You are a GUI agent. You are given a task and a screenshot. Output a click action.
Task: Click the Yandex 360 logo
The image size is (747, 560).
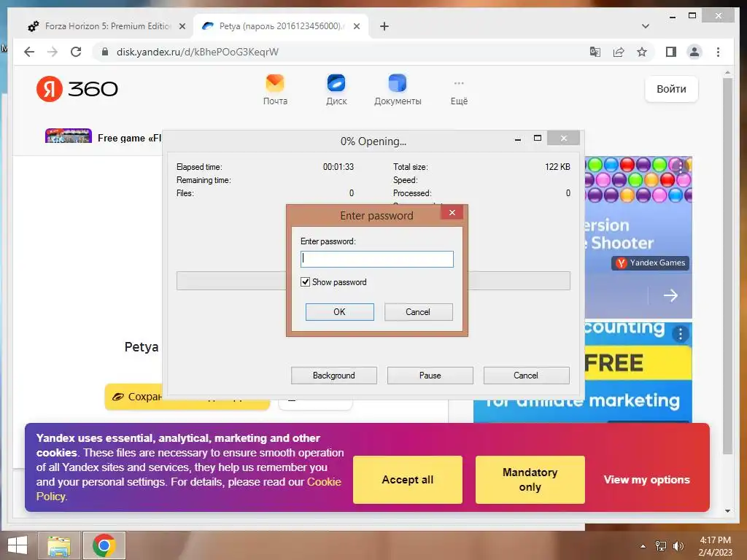click(x=77, y=88)
